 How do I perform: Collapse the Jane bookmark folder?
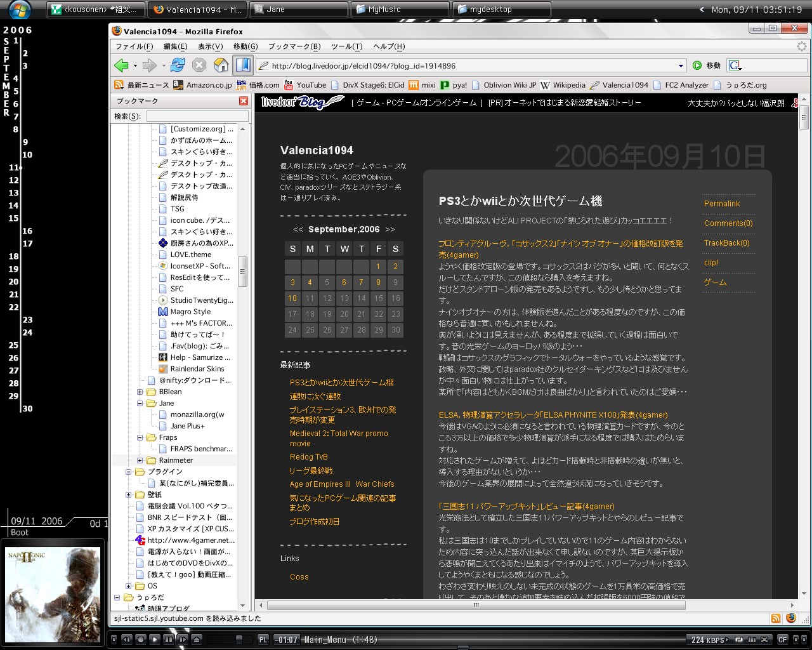140,403
